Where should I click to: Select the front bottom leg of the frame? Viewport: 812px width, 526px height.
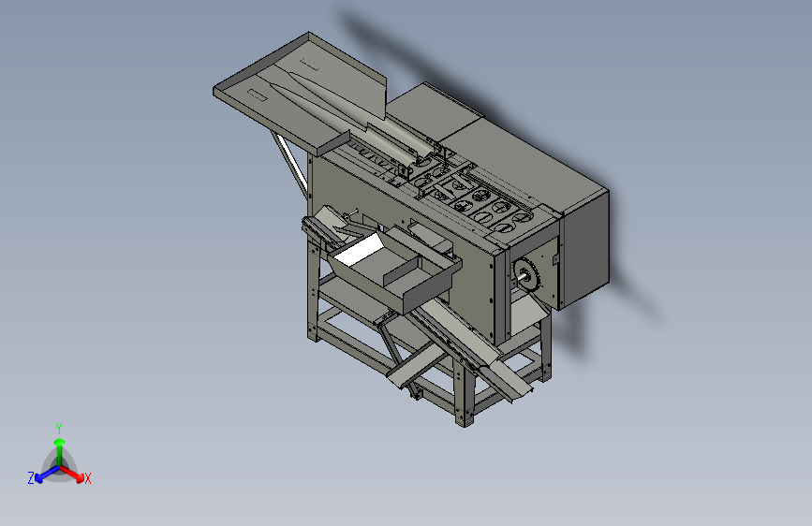pos(464,393)
